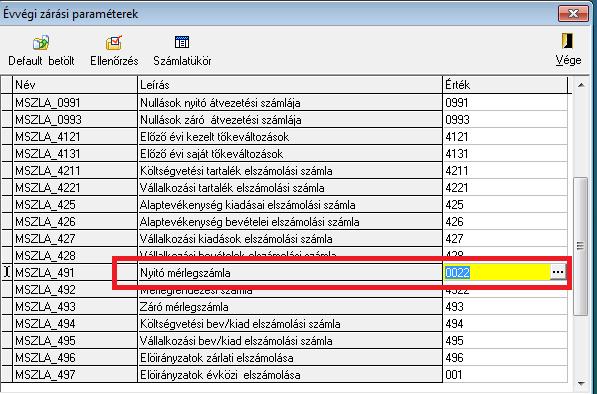Select the value cell 496
The image size is (597, 394).
tap(506, 357)
